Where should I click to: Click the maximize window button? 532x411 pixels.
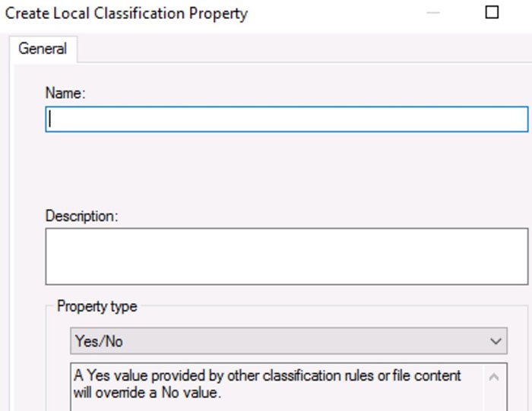[492, 13]
